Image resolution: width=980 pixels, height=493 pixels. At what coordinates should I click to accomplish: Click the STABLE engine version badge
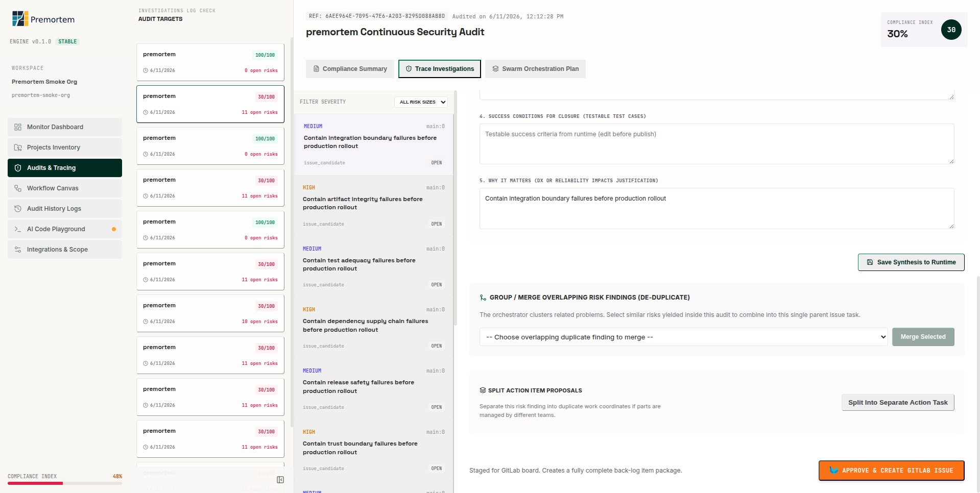(67, 42)
